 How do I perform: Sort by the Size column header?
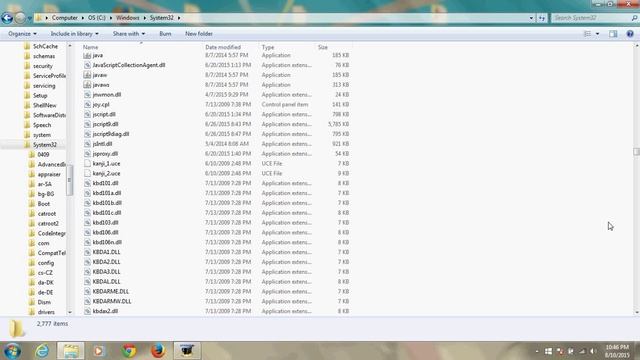pos(322,47)
